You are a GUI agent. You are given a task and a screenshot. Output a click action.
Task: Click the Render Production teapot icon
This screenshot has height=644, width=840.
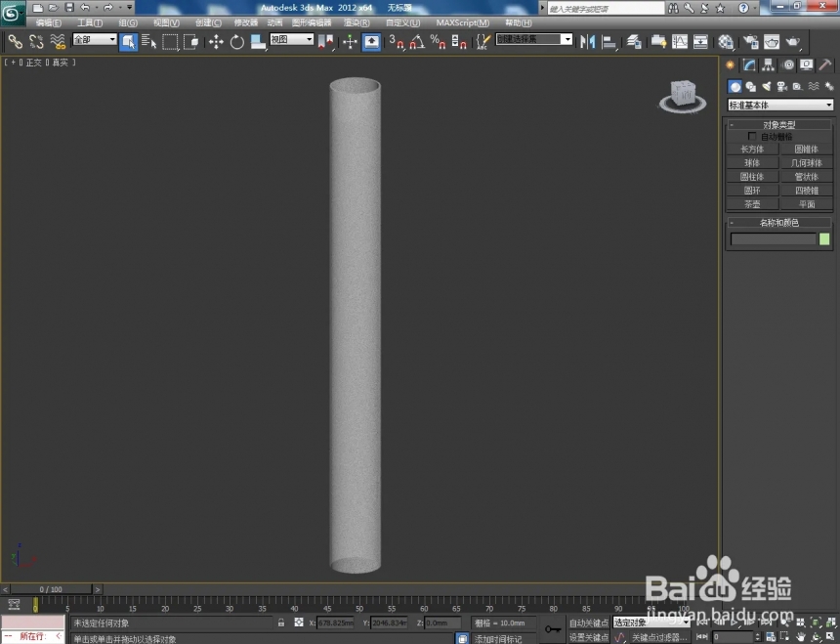tap(793, 42)
